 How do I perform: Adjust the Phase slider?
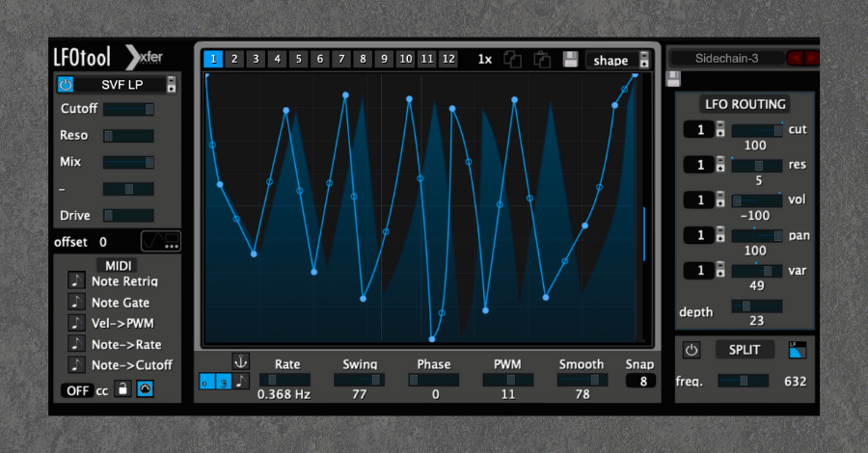coord(433,380)
